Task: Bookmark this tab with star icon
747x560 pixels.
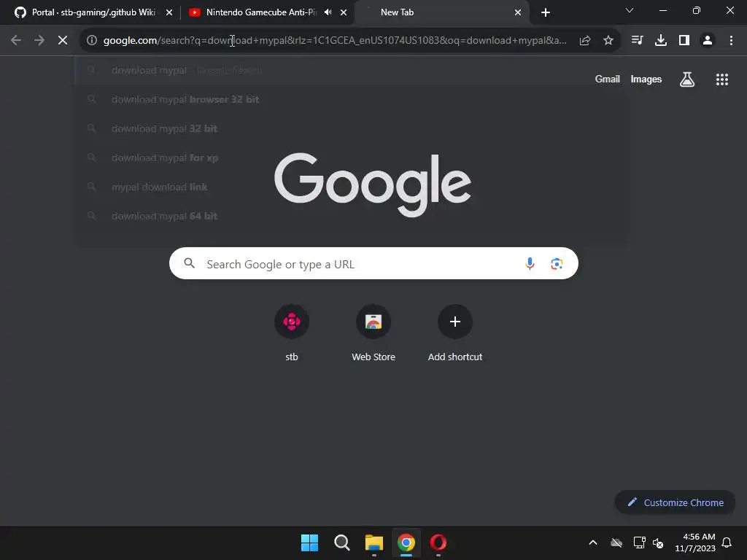Action: click(608, 41)
